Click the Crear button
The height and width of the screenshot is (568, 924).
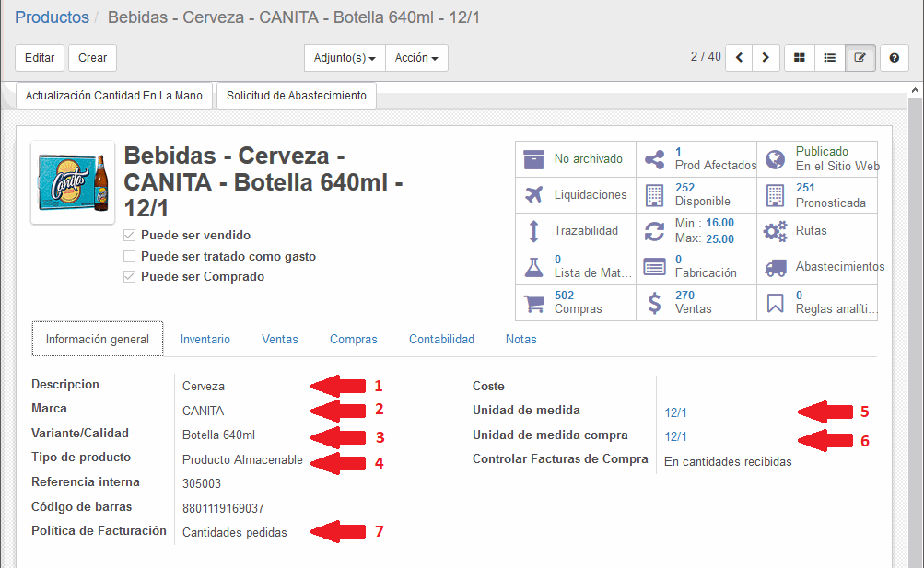(92, 58)
